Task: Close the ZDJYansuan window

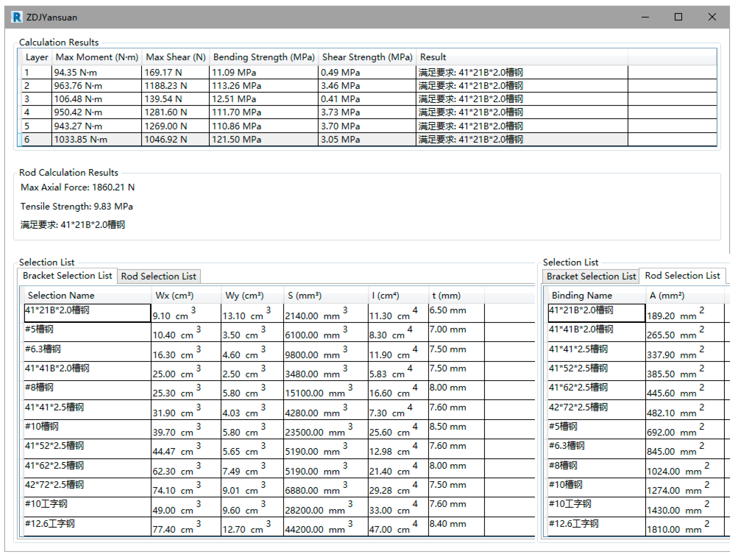Action: click(x=712, y=17)
